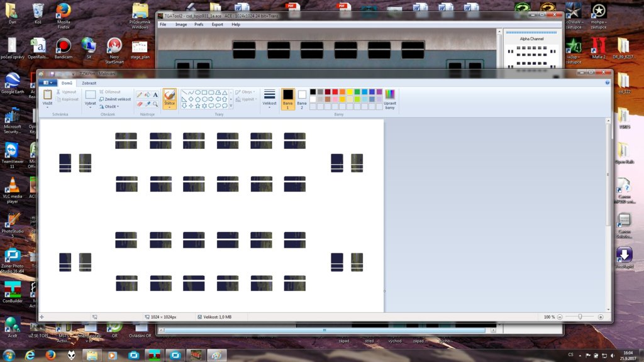Open the Export menu in TGATool2
This screenshot has height=362, width=644.
(x=217, y=25)
